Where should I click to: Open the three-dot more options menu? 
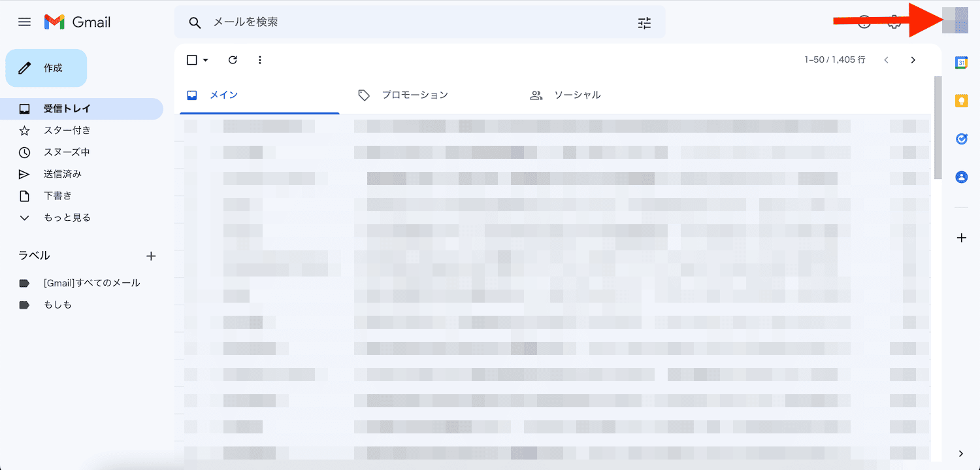coord(260,60)
